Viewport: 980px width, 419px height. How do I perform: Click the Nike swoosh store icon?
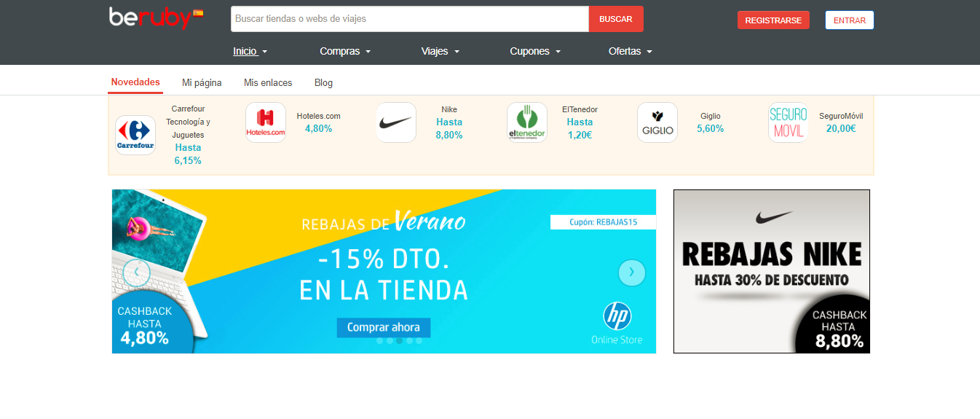[396, 122]
